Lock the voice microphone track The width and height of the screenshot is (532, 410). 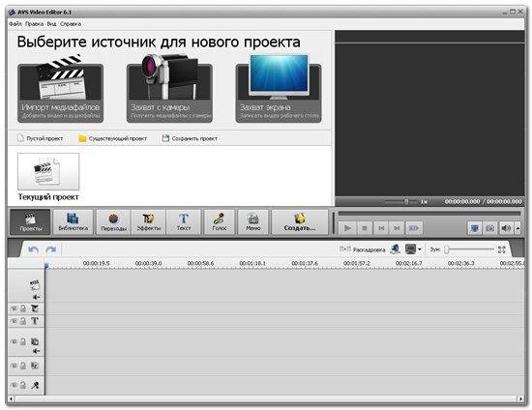(x=23, y=385)
